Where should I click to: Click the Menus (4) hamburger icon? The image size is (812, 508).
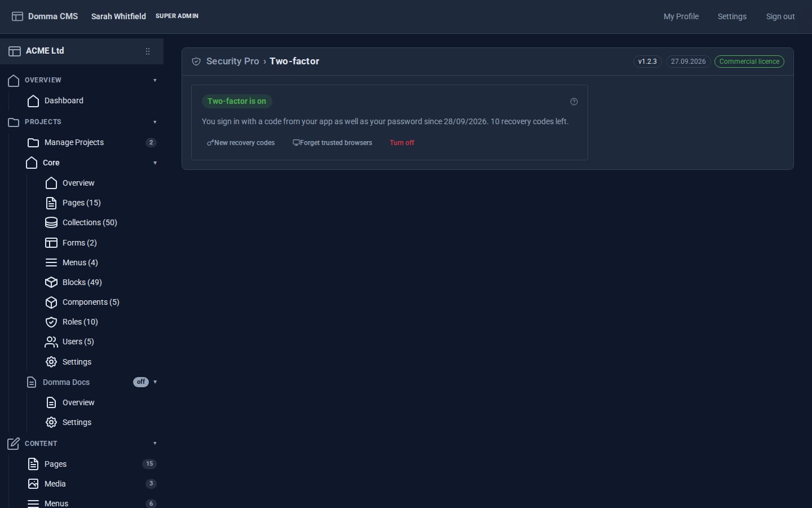pyautogui.click(x=51, y=262)
